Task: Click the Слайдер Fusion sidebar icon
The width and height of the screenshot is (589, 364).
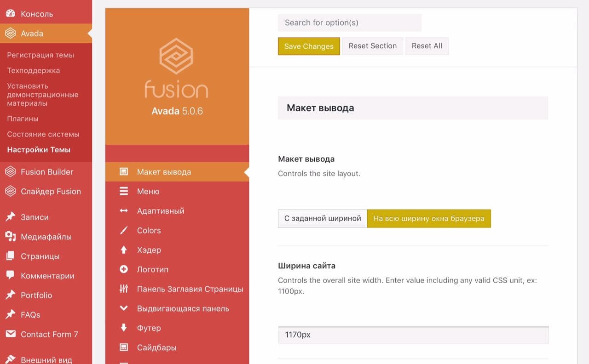Action: coord(10,191)
